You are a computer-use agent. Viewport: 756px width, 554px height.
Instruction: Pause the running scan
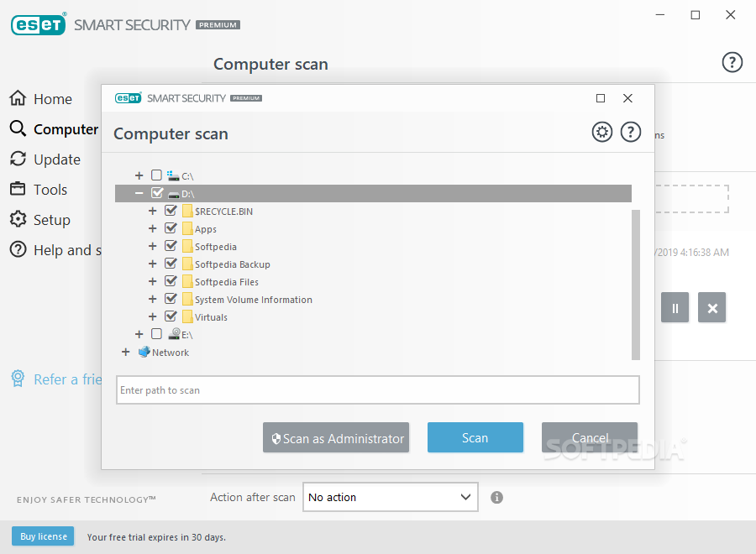pyautogui.click(x=675, y=307)
